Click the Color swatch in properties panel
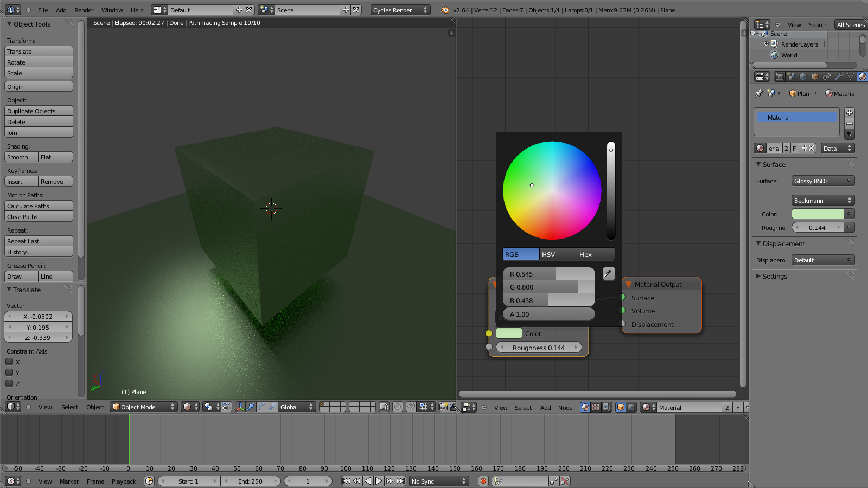The height and width of the screenshot is (488, 868). click(818, 214)
